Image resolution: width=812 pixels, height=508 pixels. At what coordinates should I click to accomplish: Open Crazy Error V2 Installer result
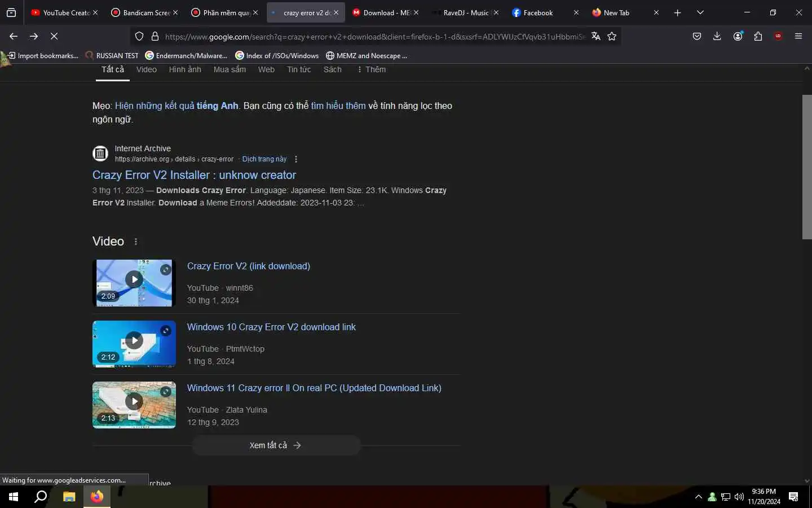[194, 175]
